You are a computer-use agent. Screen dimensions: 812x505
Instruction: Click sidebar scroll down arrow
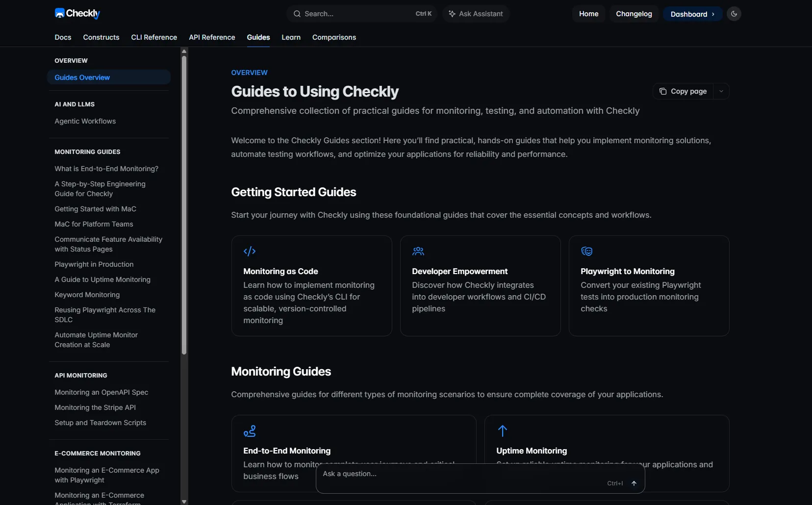[184, 501]
